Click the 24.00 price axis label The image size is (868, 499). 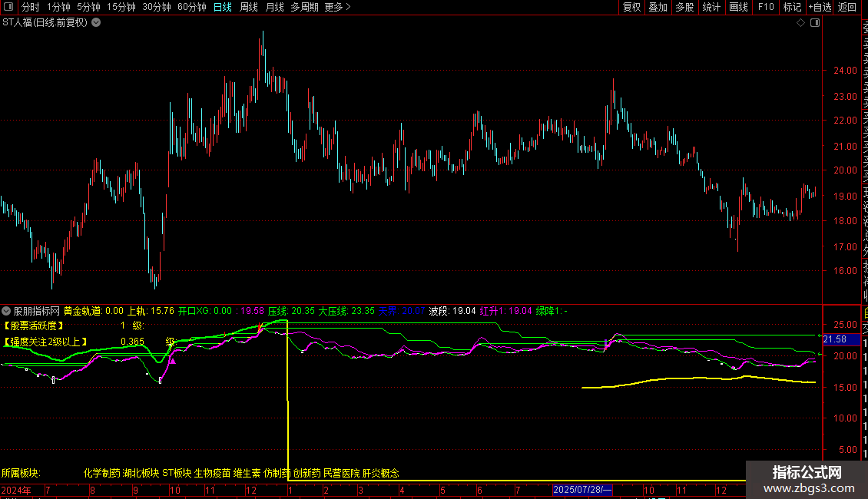pos(845,71)
